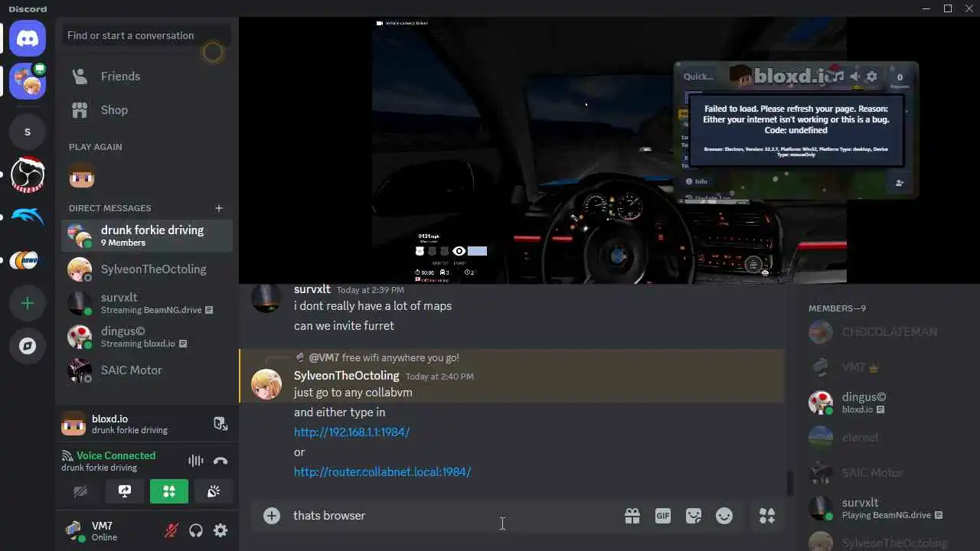Open the Apps launcher in message bar
980x551 pixels.
click(x=767, y=516)
